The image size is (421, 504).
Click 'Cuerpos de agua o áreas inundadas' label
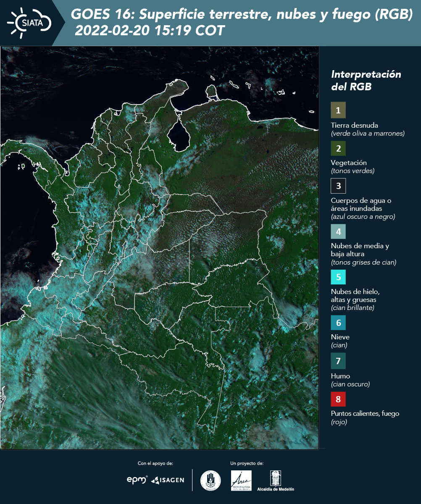pos(361,205)
